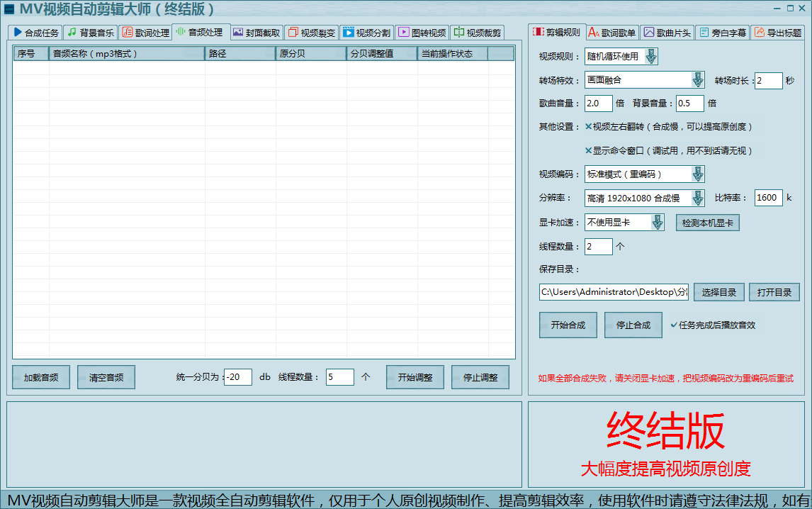Click the audio 线程数量 field showing 5

tap(339, 377)
